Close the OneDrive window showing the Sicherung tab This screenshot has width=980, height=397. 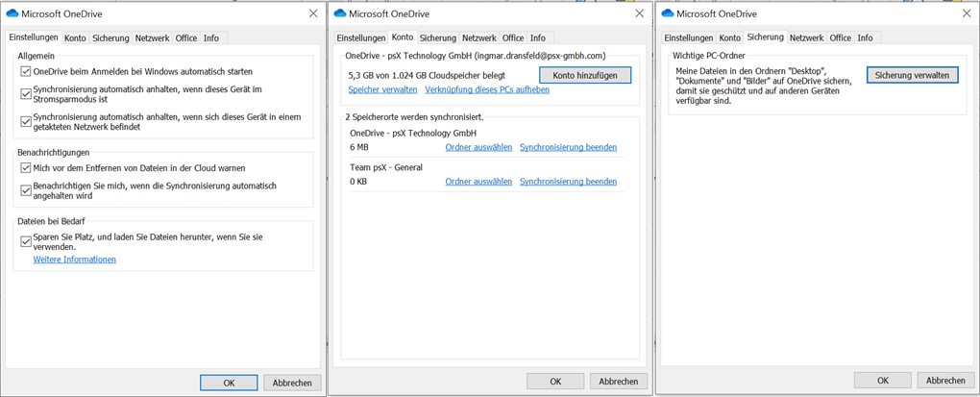pos(967,13)
